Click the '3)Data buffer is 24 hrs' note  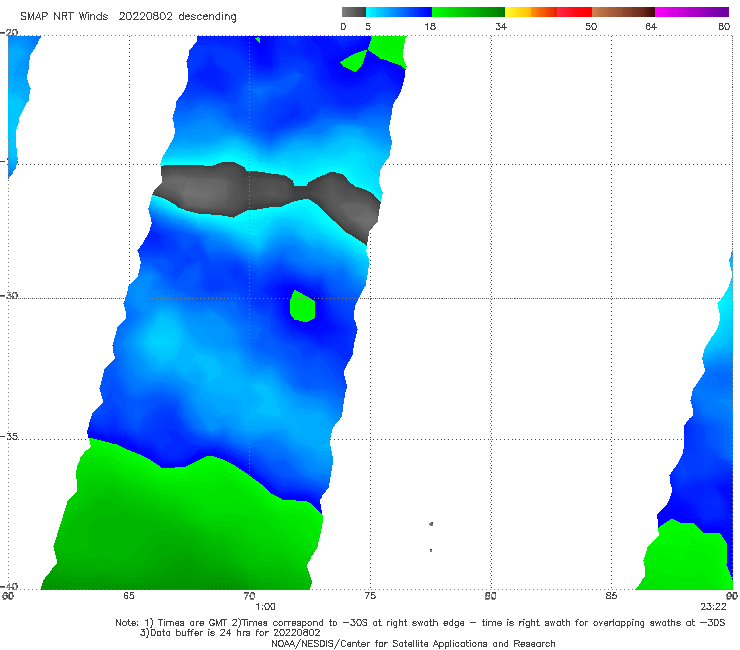tap(230, 633)
